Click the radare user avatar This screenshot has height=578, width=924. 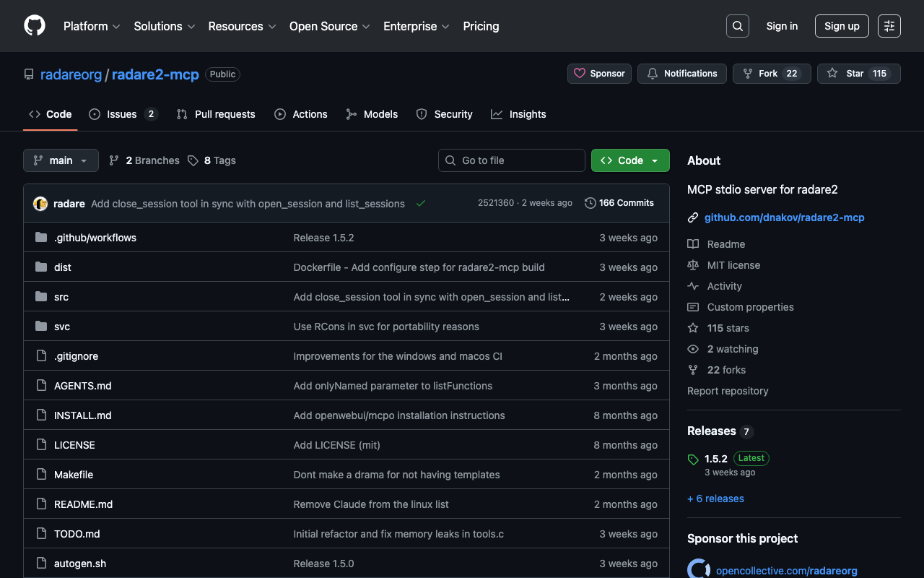pyautogui.click(x=40, y=204)
